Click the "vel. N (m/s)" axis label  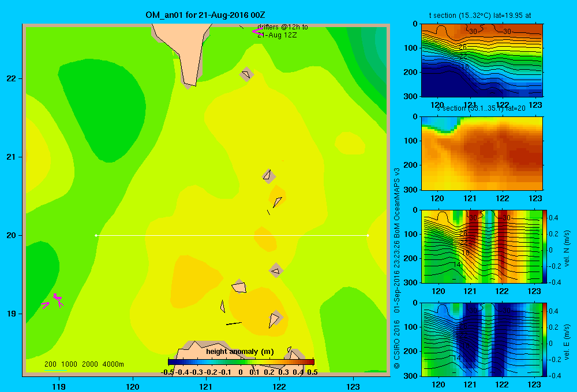(567, 248)
